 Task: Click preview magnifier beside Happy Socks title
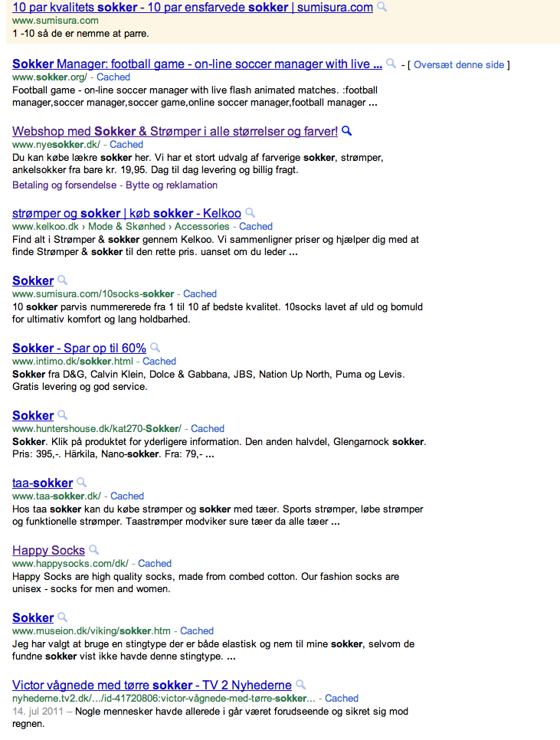coord(94,550)
